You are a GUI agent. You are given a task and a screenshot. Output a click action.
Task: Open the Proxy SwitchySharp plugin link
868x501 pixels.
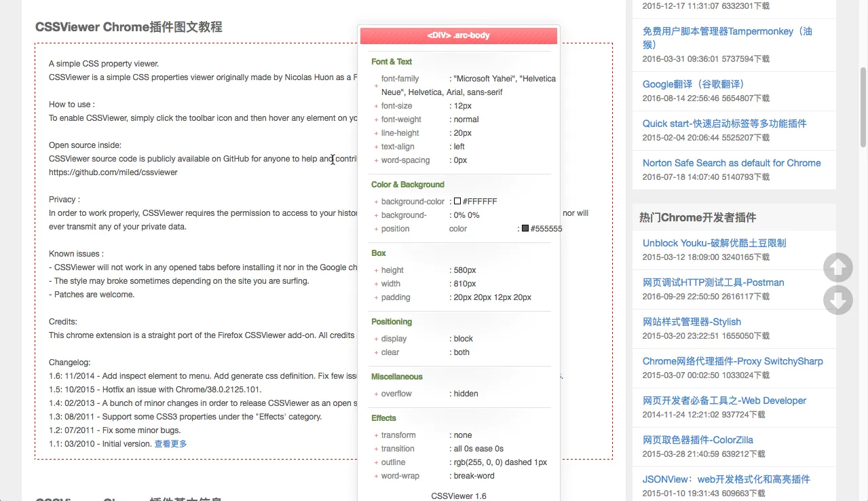click(x=732, y=361)
